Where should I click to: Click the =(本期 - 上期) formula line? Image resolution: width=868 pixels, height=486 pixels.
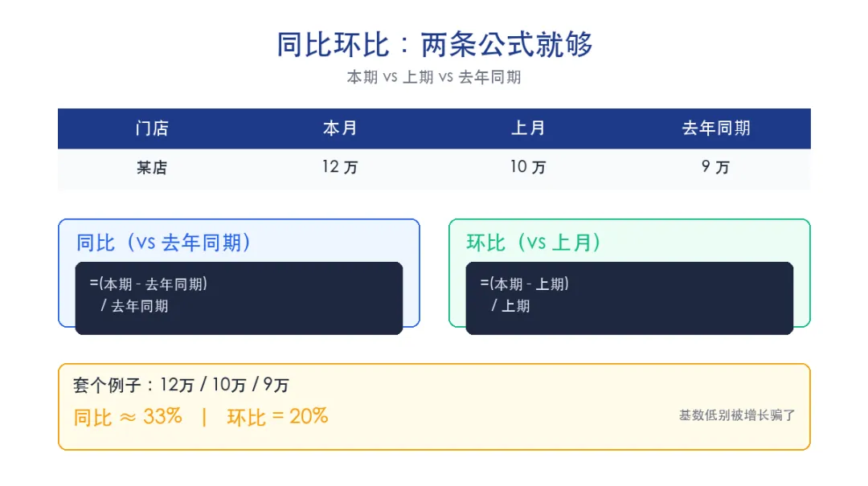point(524,284)
